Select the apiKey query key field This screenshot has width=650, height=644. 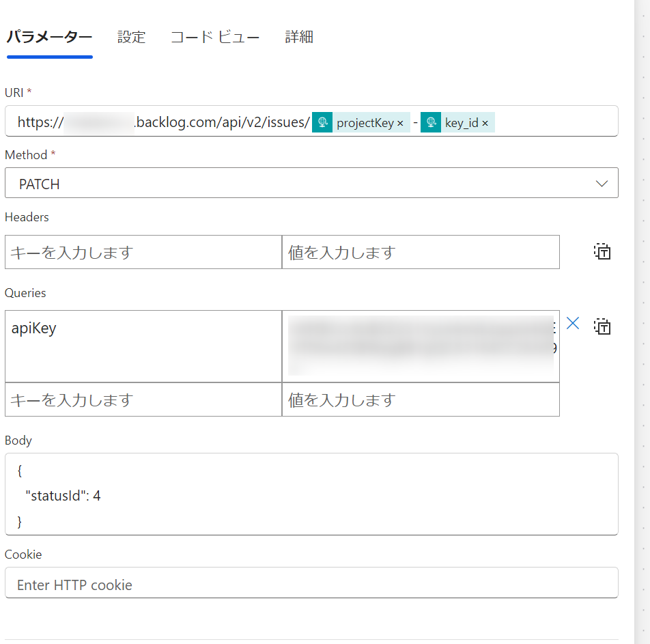pos(137,345)
